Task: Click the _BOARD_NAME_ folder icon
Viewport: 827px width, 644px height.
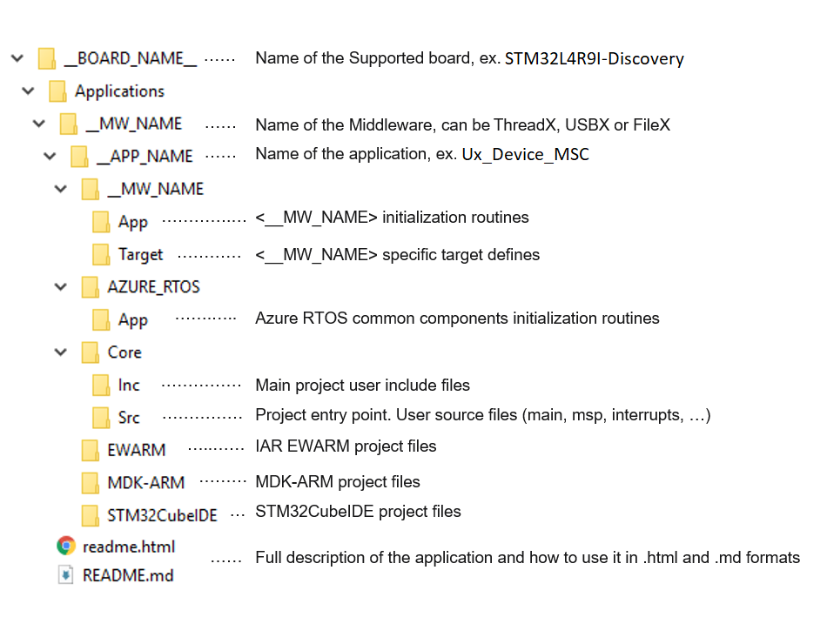Action: pyautogui.click(x=47, y=58)
